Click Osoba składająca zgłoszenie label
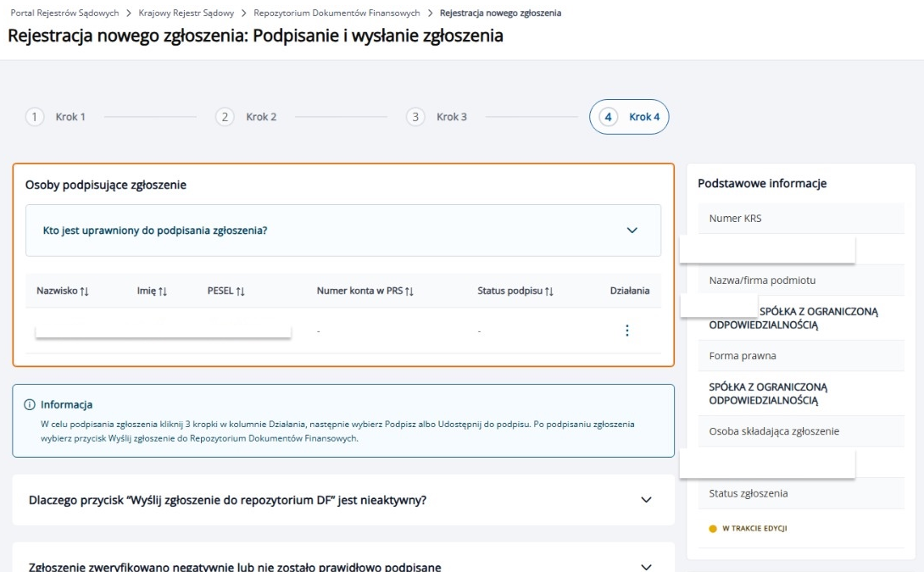 tap(774, 431)
